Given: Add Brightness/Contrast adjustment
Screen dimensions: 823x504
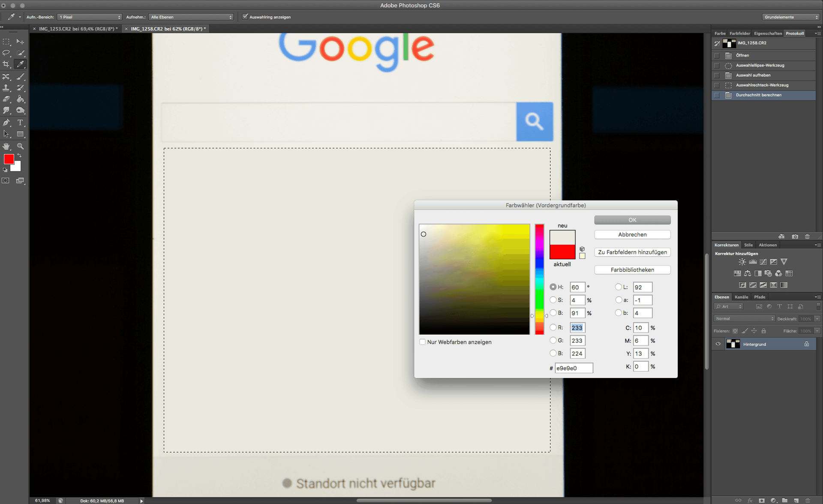Looking at the screenshot, I should pyautogui.click(x=742, y=262).
